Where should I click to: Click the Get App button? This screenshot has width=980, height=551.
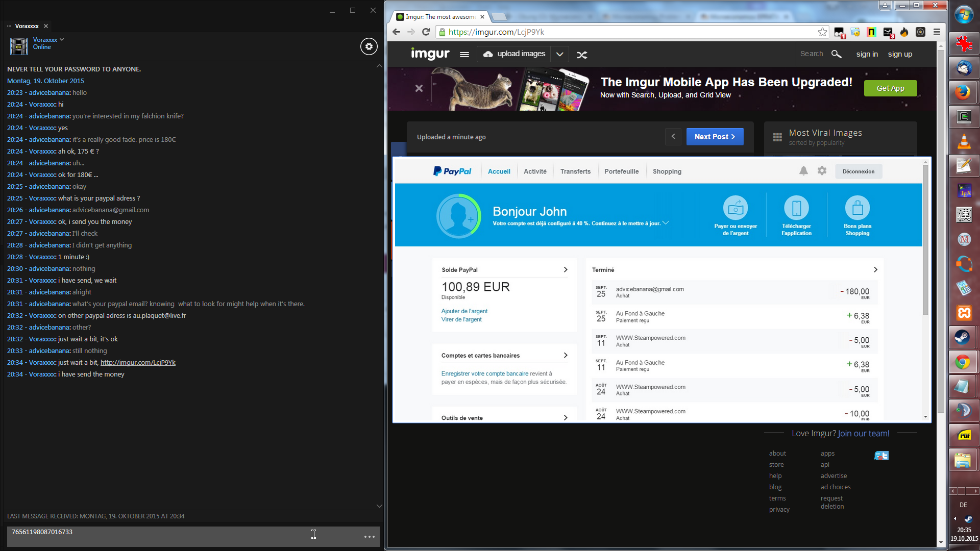890,88
